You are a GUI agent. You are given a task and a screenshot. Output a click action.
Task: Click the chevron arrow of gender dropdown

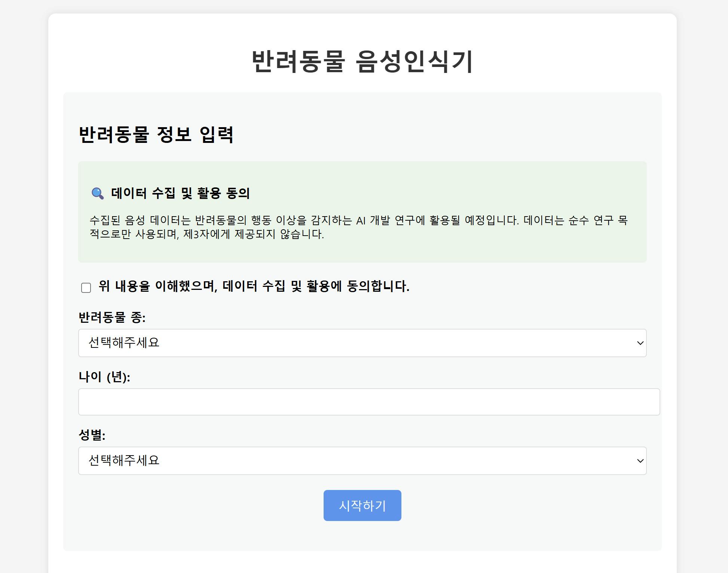point(640,461)
